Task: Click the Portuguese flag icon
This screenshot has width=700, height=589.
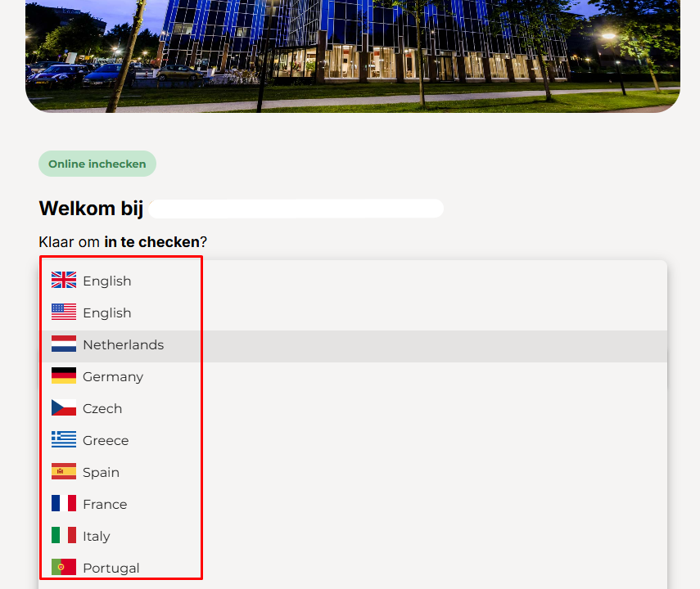Action: pos(64,567)
